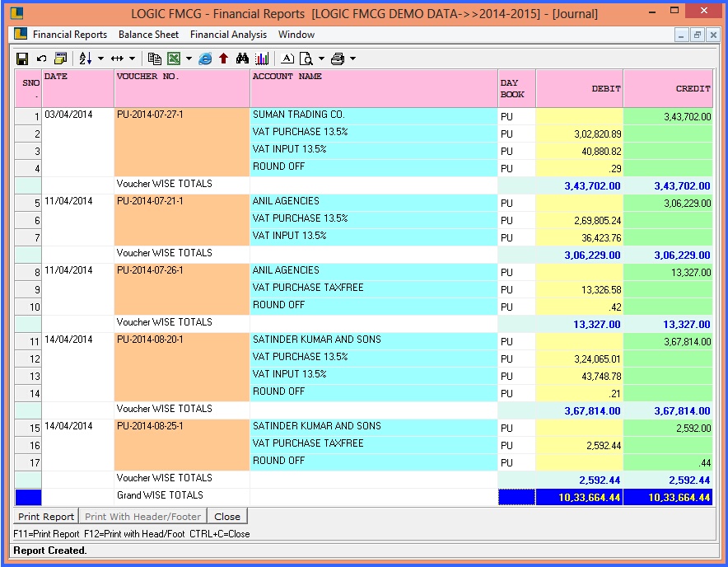Open the column width dropdown arrow
Screen dimensions: 728x567
pos(133,59)
